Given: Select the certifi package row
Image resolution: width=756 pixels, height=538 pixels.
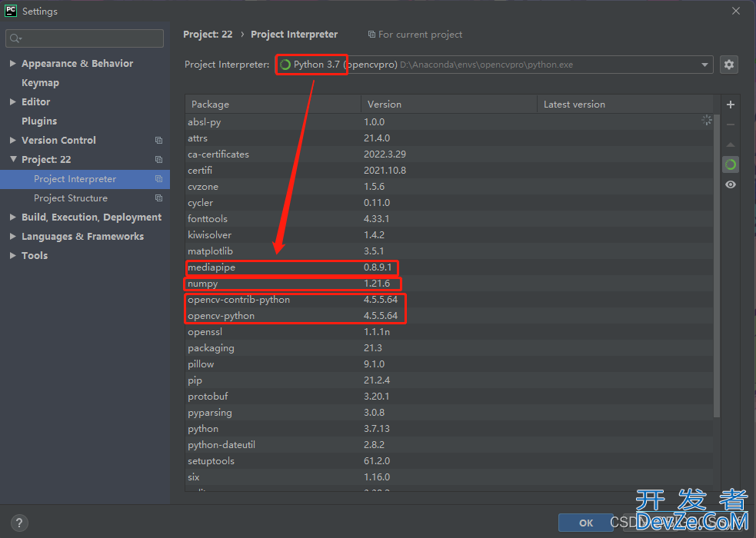Looking at the screenshot, I should tap(449, 171).
